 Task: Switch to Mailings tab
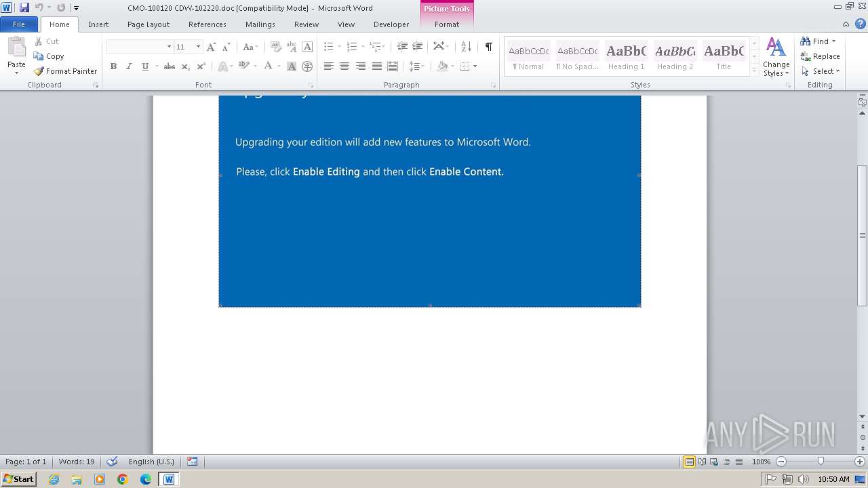pos(260,24)
